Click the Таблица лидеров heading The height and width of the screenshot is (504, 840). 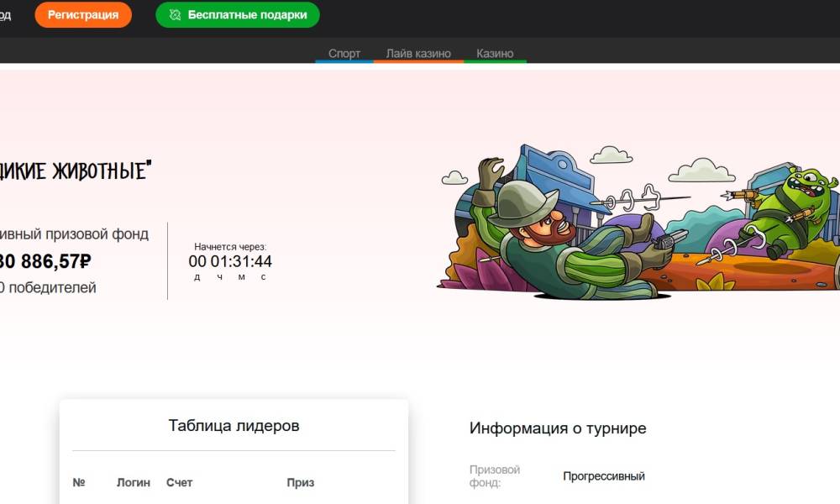(234, 426)
